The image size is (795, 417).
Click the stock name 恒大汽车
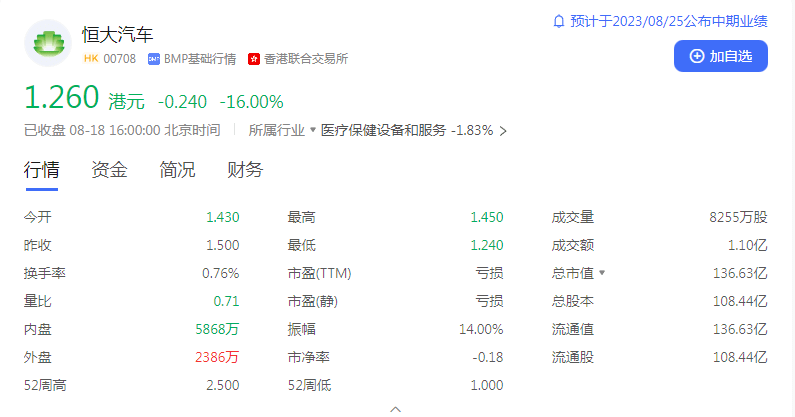point(118,34)
